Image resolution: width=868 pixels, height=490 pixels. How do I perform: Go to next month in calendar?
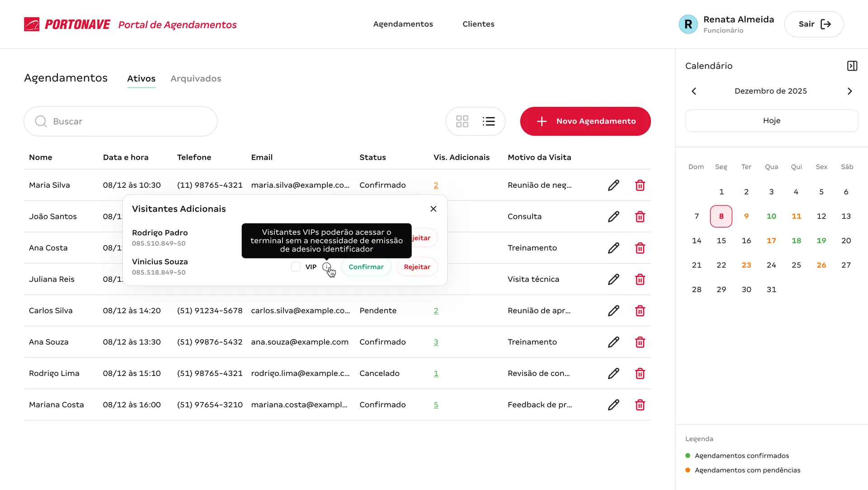(850, 91)
